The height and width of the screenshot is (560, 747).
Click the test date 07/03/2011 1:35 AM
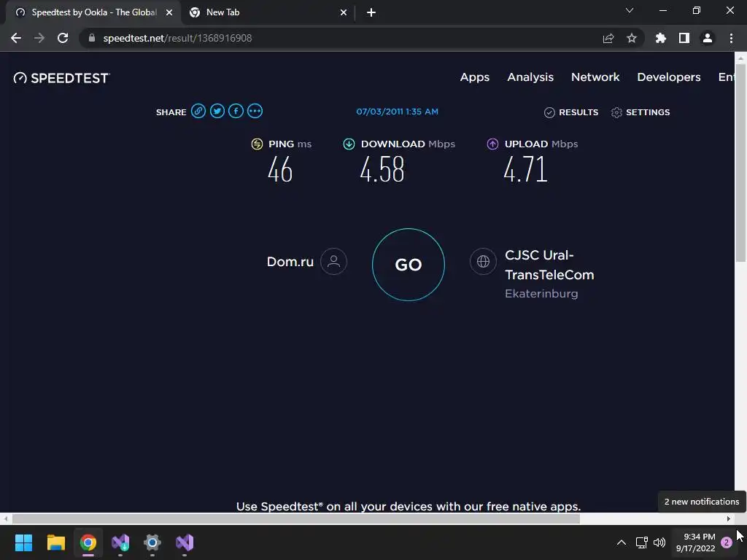(398, 112)
